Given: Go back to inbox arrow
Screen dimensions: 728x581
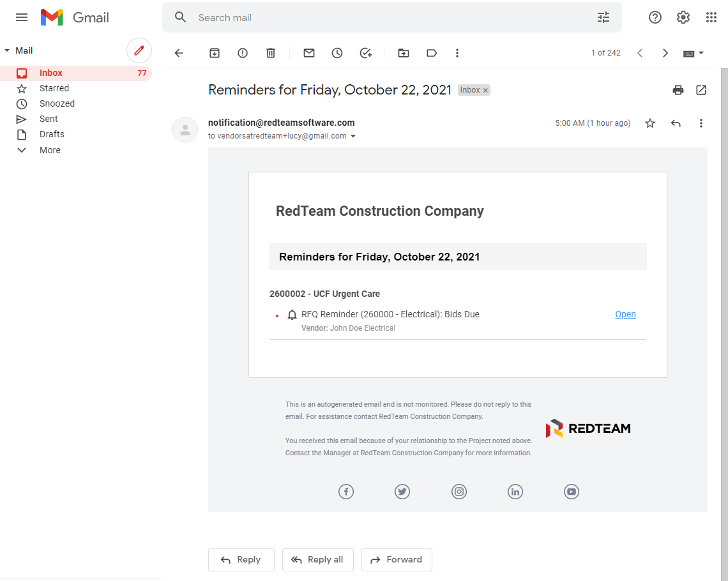Looking at the screenshot, I should pos(179,53).
